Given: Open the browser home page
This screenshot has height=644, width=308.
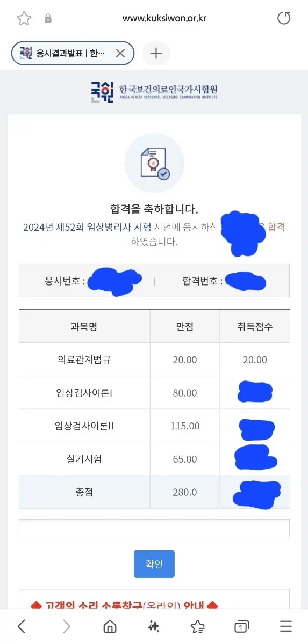Looking at the screenshot, I should [110, 626].
